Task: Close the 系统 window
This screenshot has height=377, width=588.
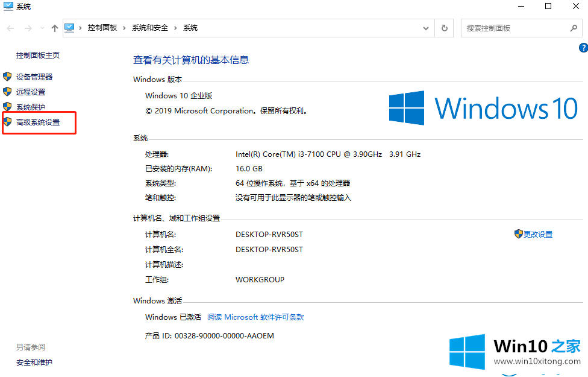Action: [x=575, y=7]
